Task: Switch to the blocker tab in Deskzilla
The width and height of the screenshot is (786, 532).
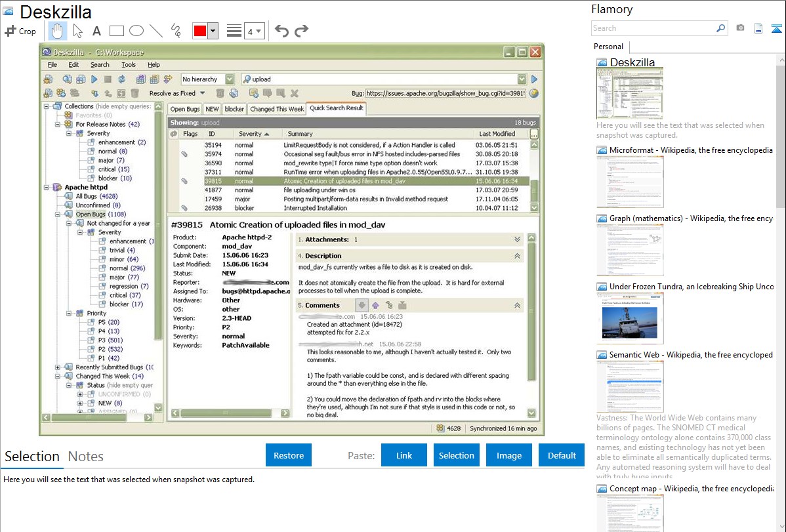Action: tap(234, 109)
